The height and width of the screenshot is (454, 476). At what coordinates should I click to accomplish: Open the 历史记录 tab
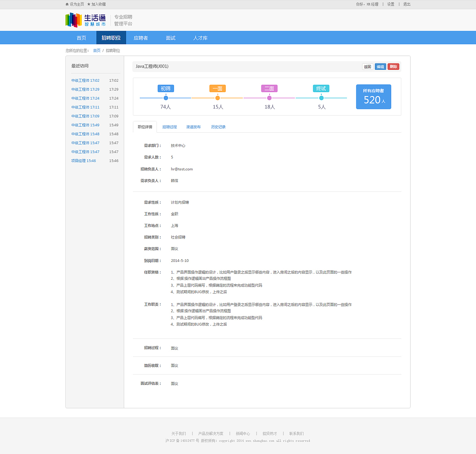pyautogui.click(x=218, y=127)
